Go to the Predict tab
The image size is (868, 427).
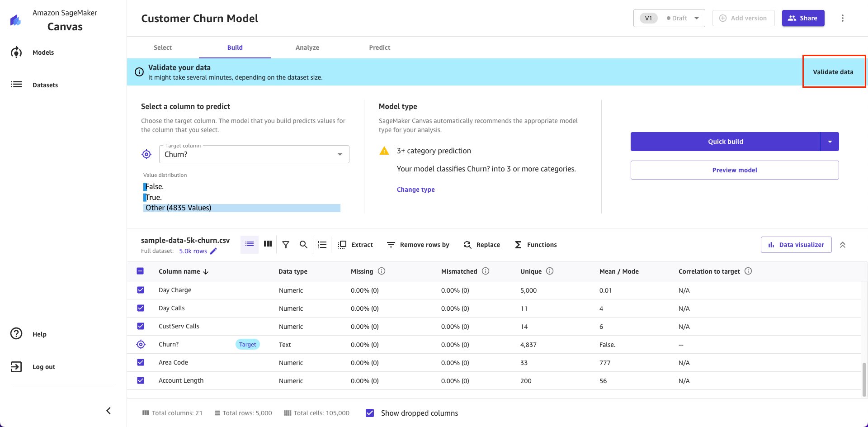pos(380,47)
